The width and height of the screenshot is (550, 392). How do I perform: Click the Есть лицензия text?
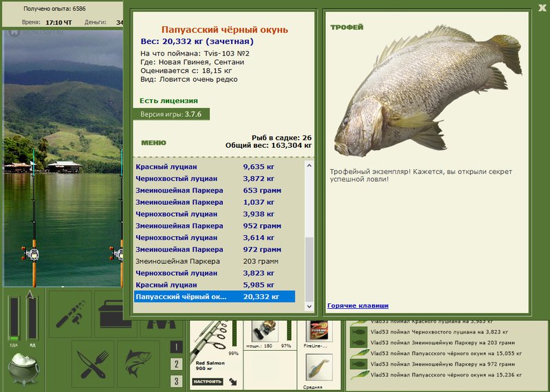168,100
